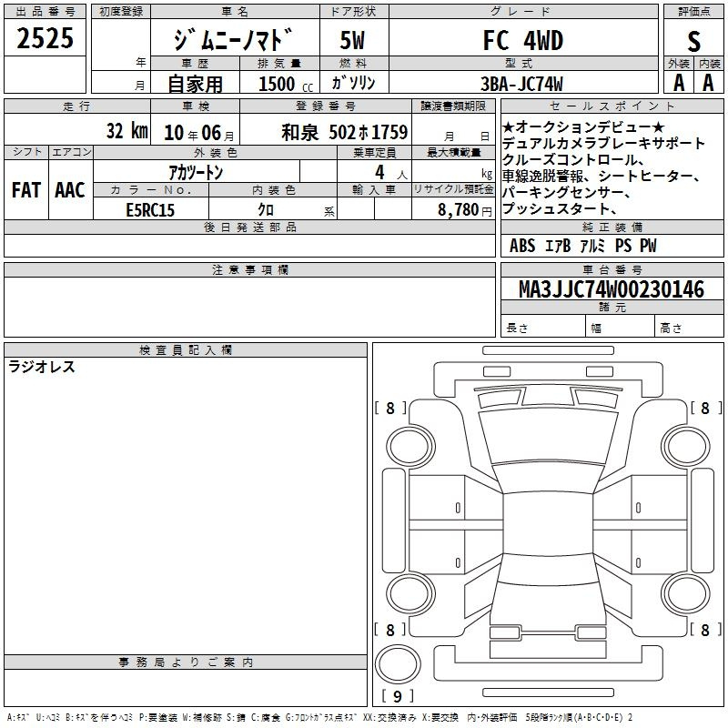Click the 後日発送部品 header
The width and height of the screenshot is (728, 728).
(x=249, y=227)
